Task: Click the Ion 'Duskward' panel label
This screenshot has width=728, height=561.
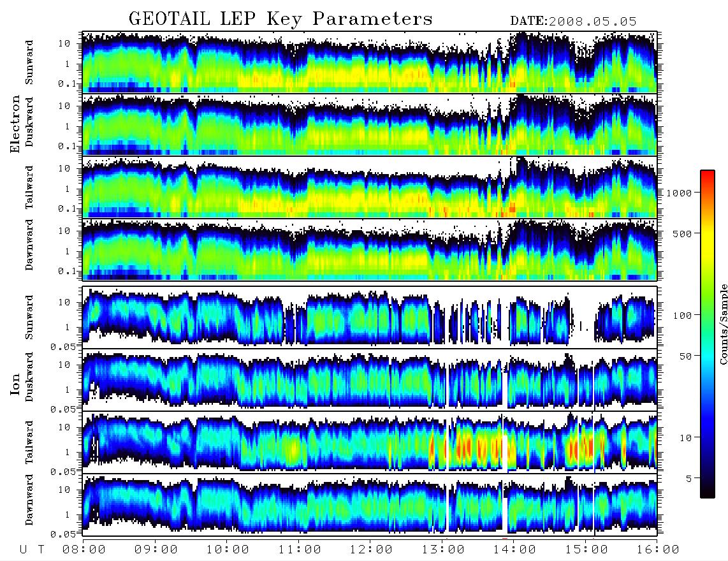Action: (29, 377)
